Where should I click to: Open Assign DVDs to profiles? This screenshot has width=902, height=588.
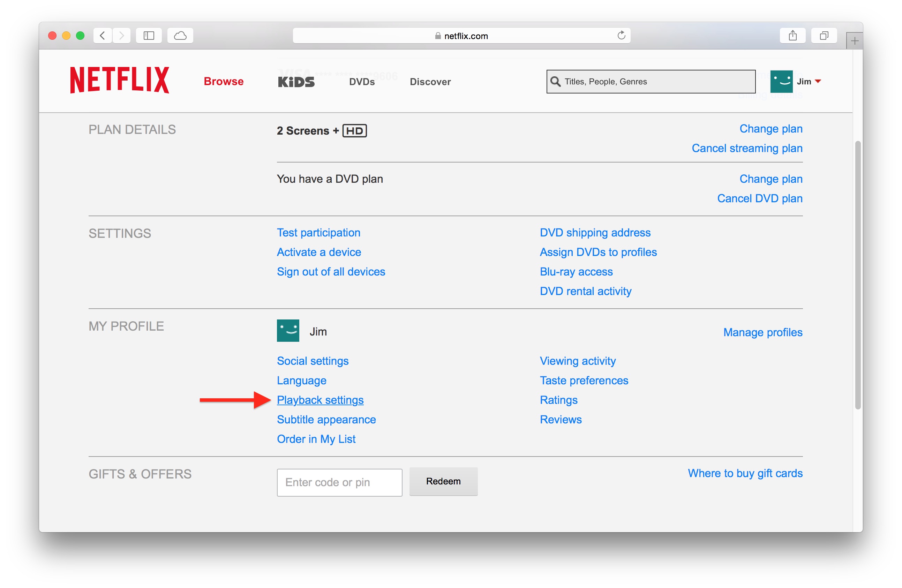tap(598, 252)
